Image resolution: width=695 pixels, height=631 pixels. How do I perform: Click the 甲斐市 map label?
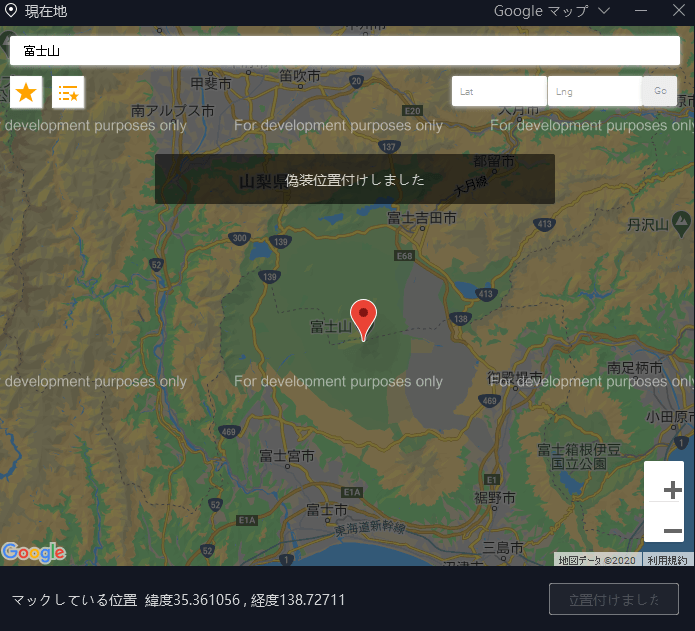pos(211,83)
